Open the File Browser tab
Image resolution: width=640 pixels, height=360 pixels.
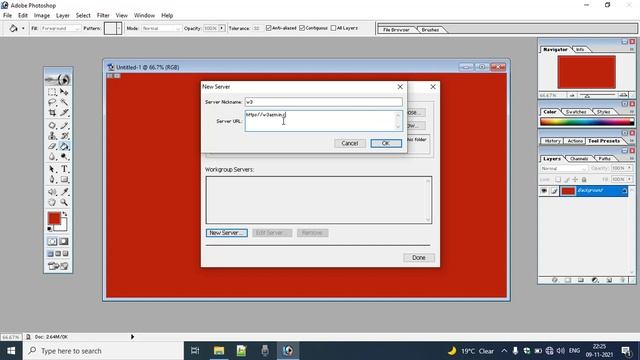[396, 30]
